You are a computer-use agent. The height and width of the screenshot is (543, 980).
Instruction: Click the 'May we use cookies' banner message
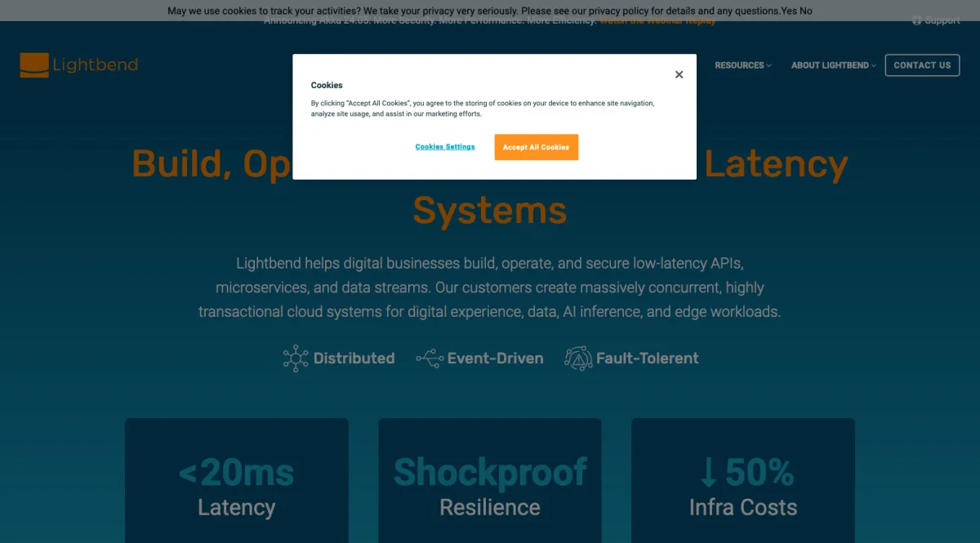click(474, 11)
